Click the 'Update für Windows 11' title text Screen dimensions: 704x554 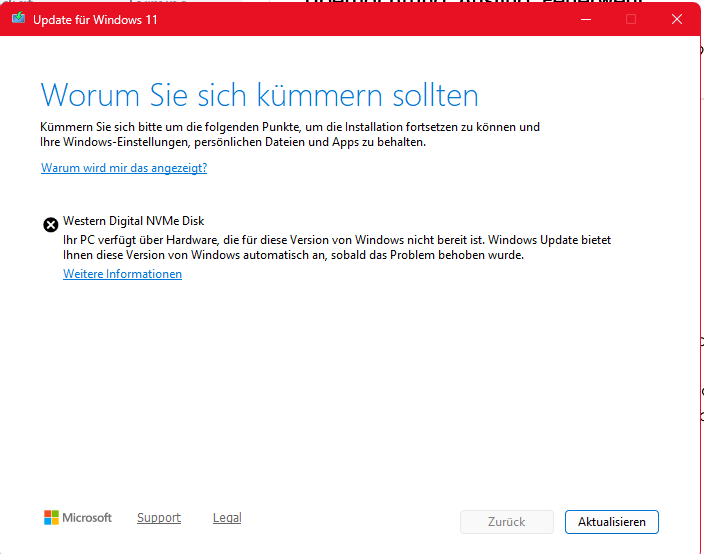click(95, 20)
